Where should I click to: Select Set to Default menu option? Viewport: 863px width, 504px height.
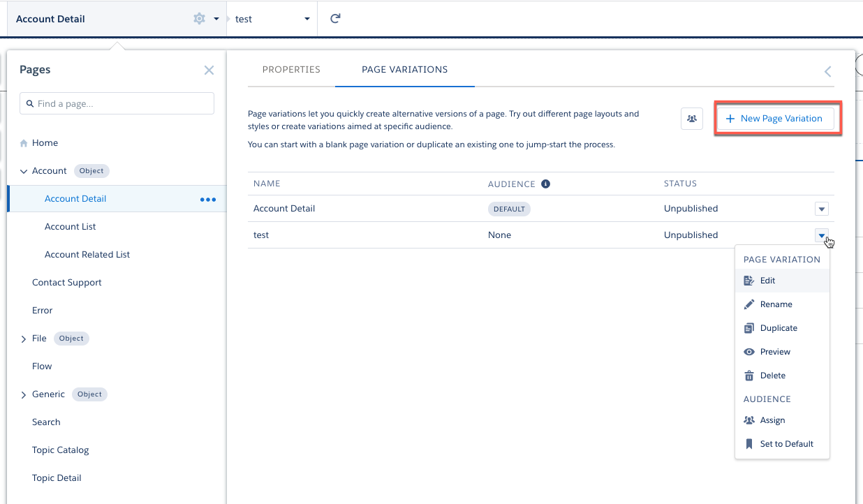tap(786, 444)
